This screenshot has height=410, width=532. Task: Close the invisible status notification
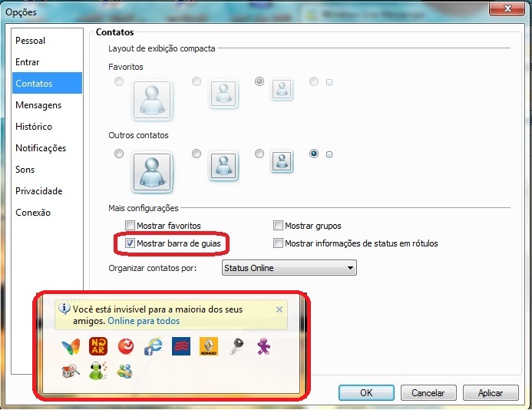(279, 309)
